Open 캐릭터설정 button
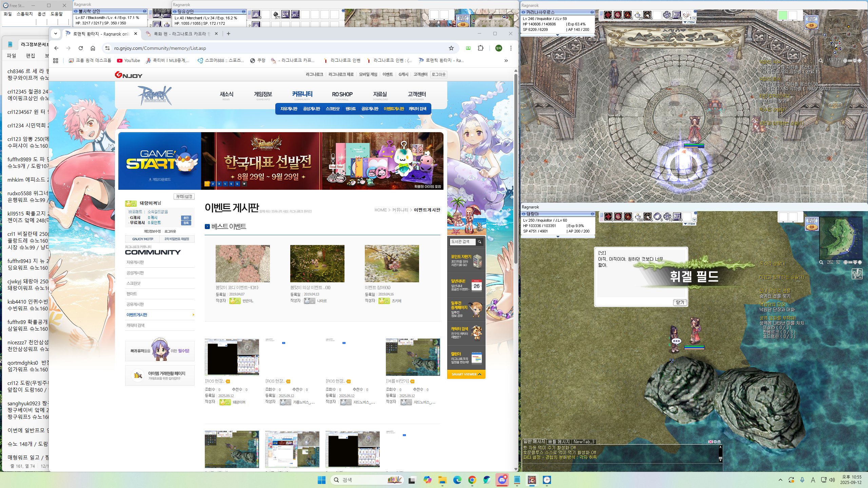Image resolution: width=868 pixels, height=488 pixels. click(x=184, y=197)
